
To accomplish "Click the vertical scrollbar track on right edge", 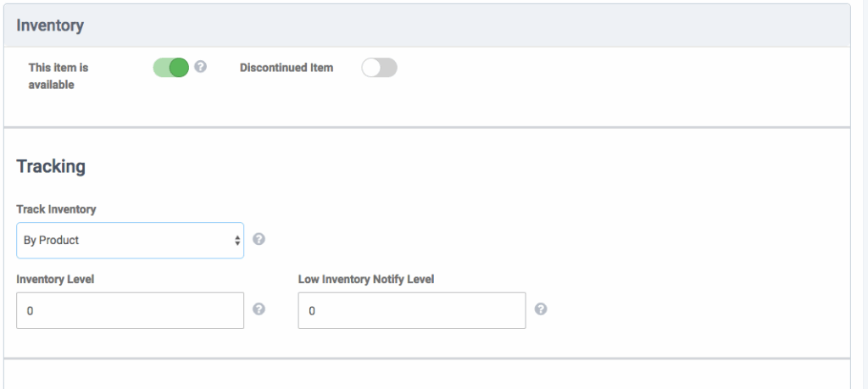I will tap(860, 195).
